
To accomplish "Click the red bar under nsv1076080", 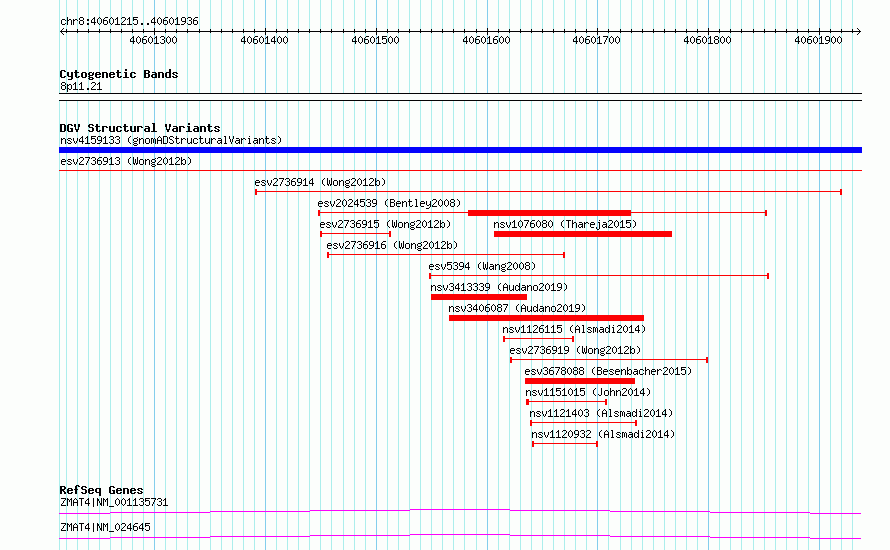I will [583, 234].
